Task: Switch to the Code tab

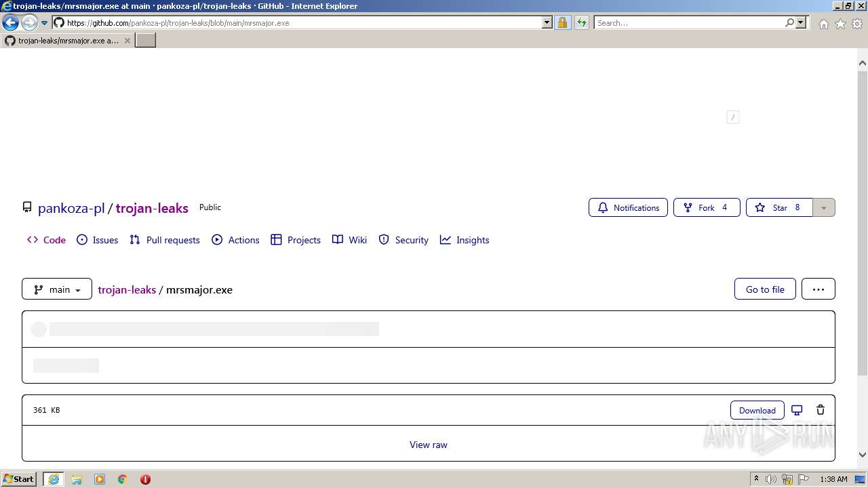Action: (x=46, y=240)
